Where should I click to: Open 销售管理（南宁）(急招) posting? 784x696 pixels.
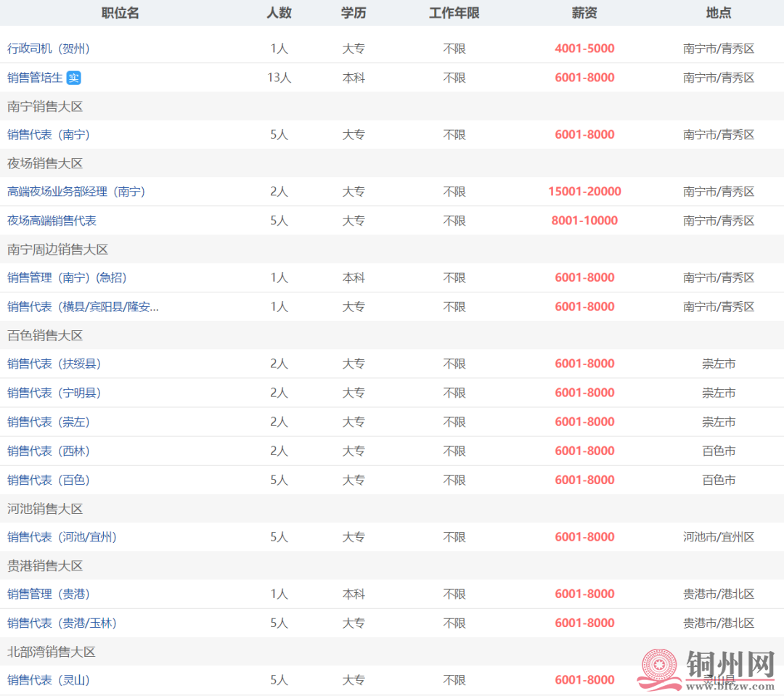coord(67,277)
